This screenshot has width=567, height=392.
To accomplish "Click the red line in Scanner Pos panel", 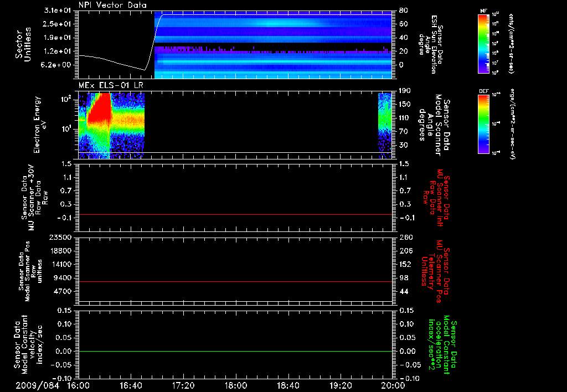I will click(235, 281).
